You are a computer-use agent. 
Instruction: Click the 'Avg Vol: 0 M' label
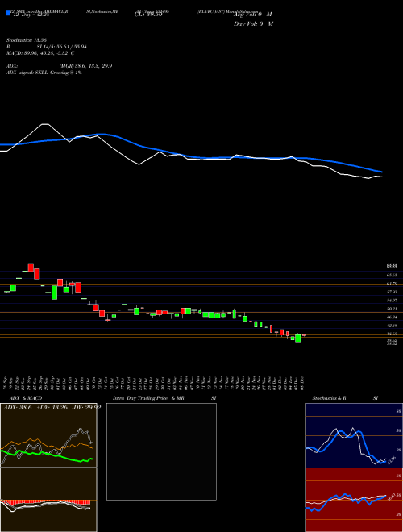coord(253,15)
